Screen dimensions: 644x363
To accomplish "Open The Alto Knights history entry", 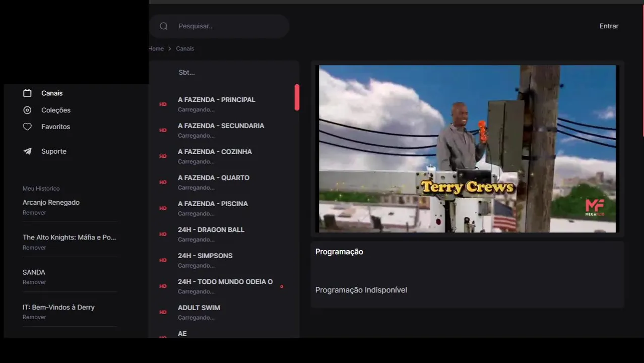I will tap(70, 237).
